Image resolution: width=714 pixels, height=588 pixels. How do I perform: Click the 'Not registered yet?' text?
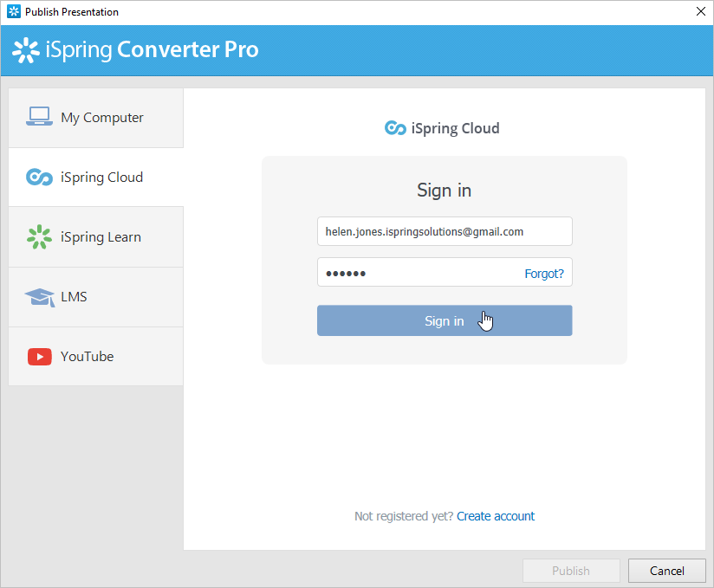click(404, 516)
